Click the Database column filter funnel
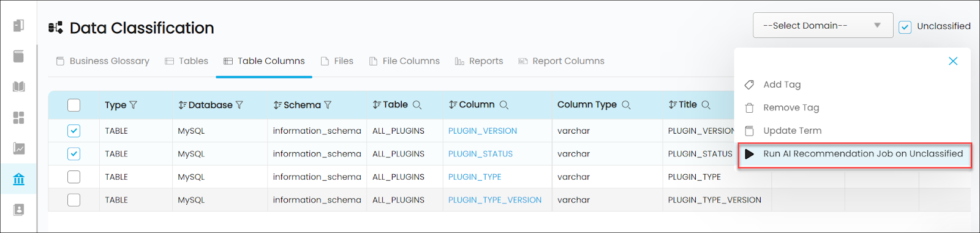The width and height of the screenshot is (980, 233). pyautogui.click(x=239, y=105)
